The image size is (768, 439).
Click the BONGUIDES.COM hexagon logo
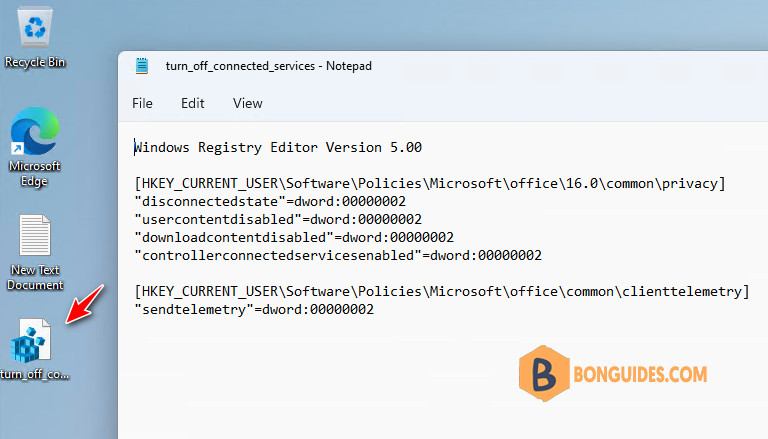pos(544,373)
